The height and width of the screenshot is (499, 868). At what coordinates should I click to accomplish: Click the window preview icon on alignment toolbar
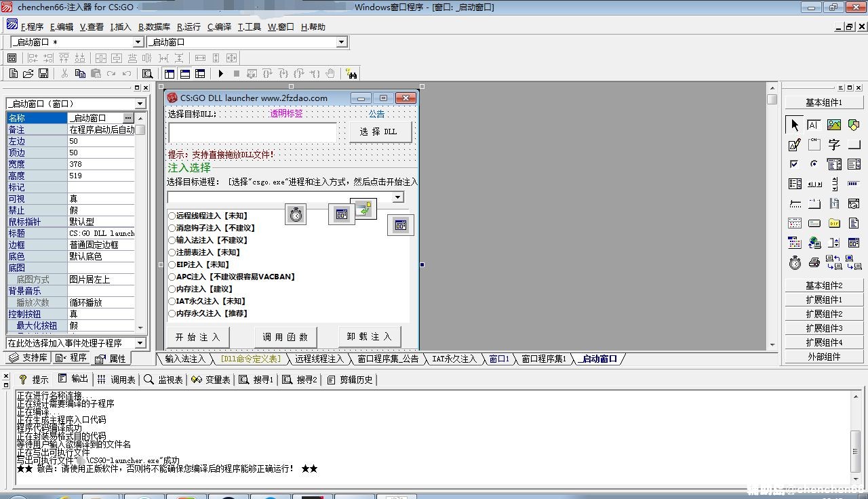[12, 58]
